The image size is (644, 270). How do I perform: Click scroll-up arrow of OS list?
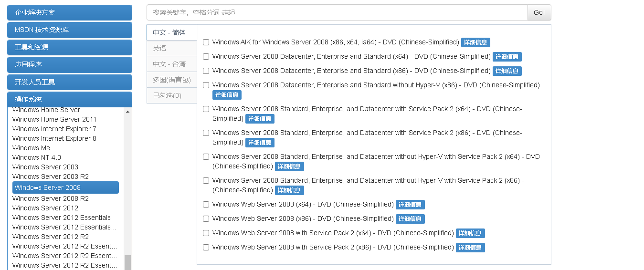point(127,112)
